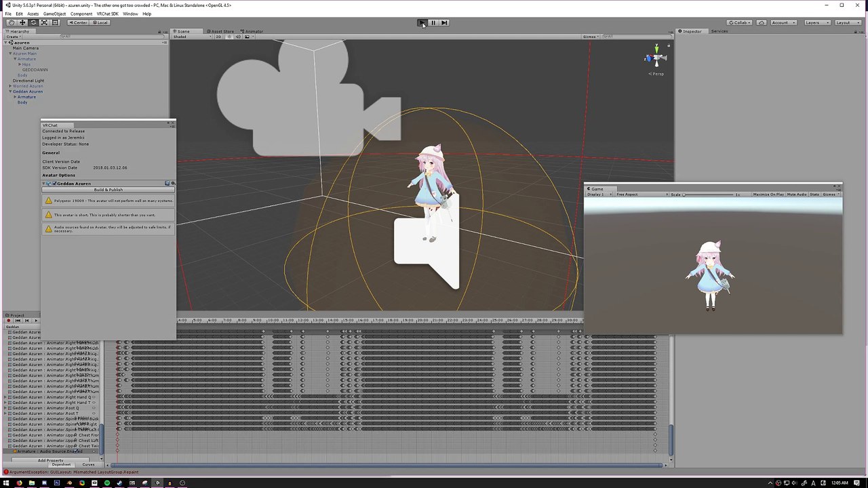
Task: Toggle the pivot Center button
Action: tap(78, 22)
